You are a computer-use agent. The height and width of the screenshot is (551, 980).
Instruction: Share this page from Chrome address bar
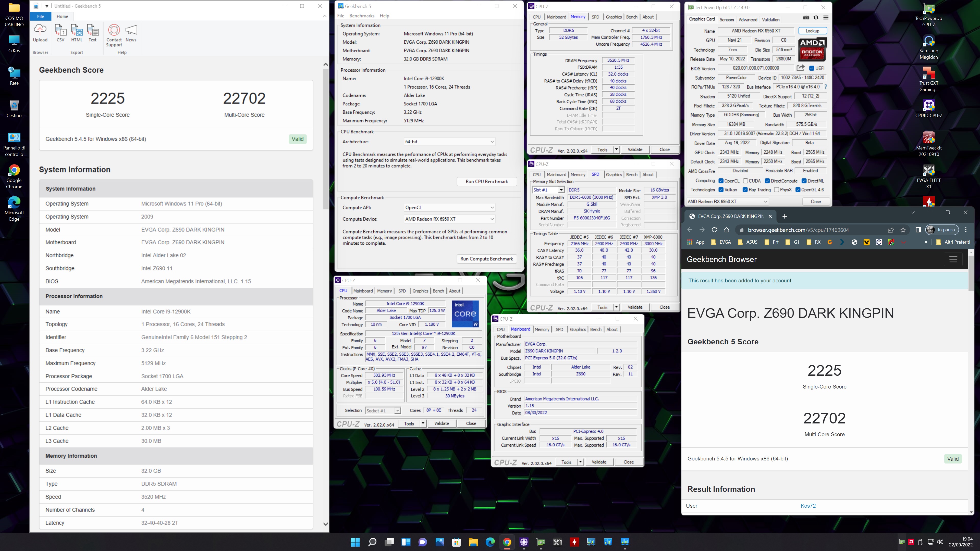tap(891, 230)
